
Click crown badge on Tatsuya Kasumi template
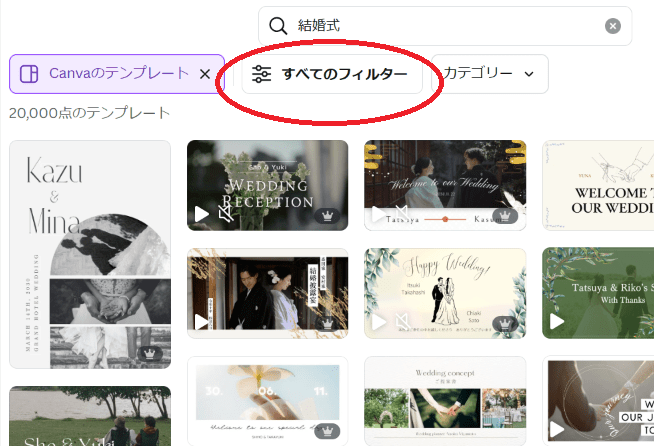505,216
